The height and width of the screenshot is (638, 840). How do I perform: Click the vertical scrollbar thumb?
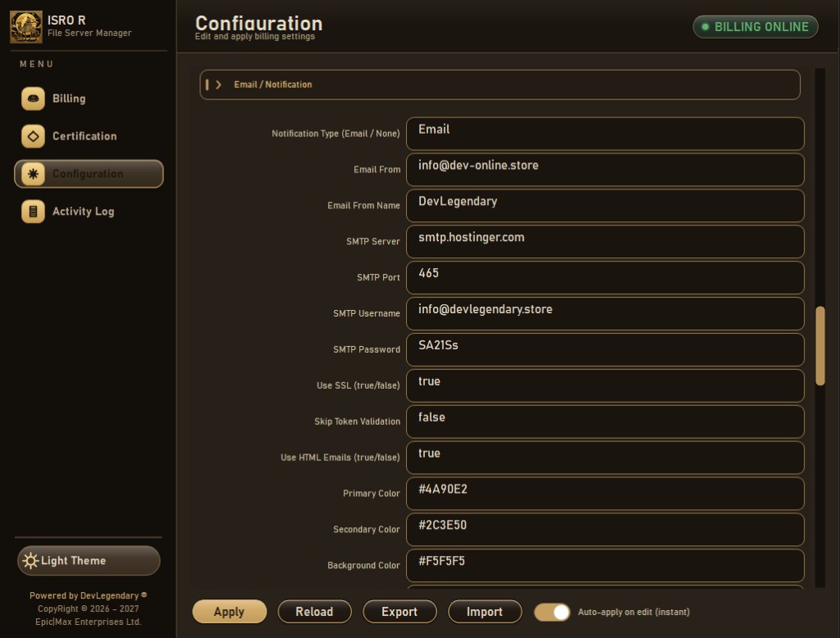click(x=820, y=345)
